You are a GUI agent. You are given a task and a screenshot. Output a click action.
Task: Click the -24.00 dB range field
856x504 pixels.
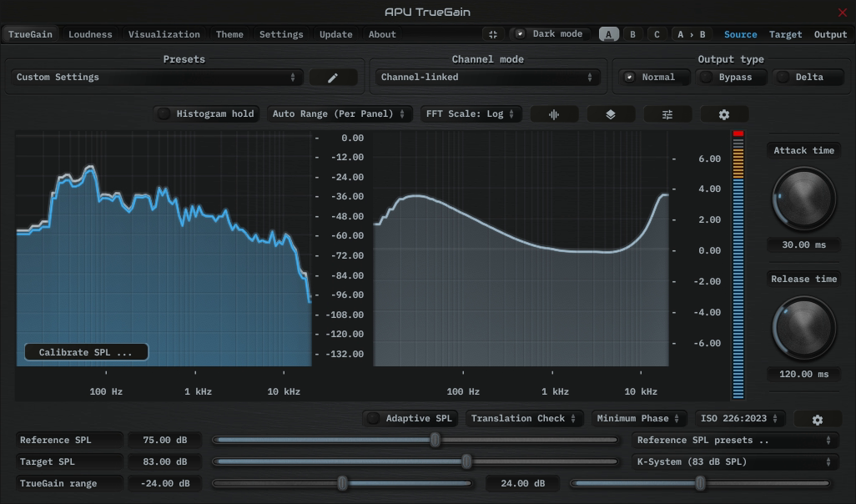click(x=164, y=484)
